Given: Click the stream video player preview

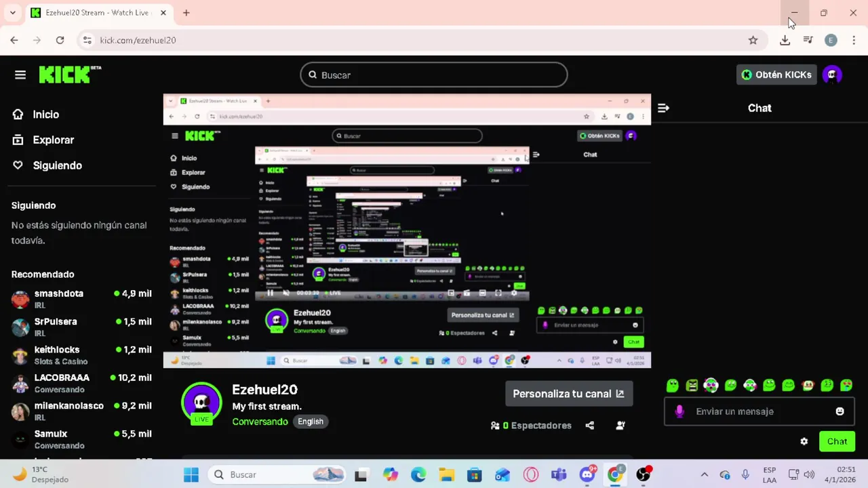Looking at the screenshot, I should coord(407,231).
